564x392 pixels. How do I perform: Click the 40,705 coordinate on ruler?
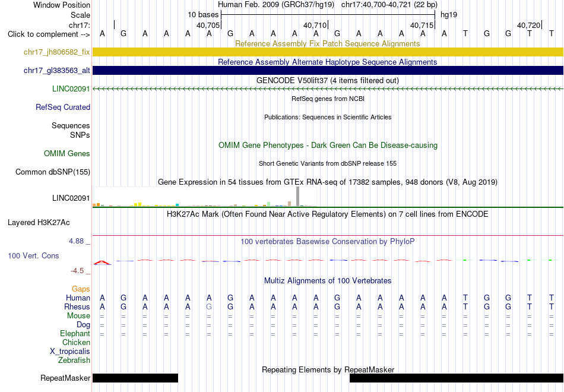coord(208,25)
